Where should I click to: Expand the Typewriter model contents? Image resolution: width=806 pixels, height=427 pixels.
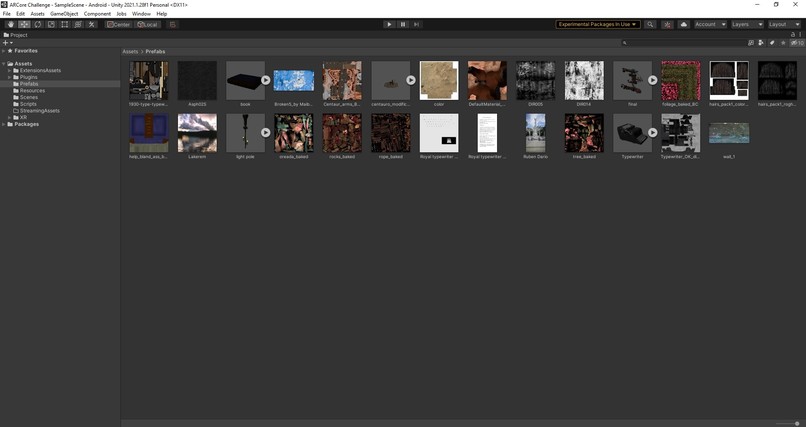click(652, 133)
